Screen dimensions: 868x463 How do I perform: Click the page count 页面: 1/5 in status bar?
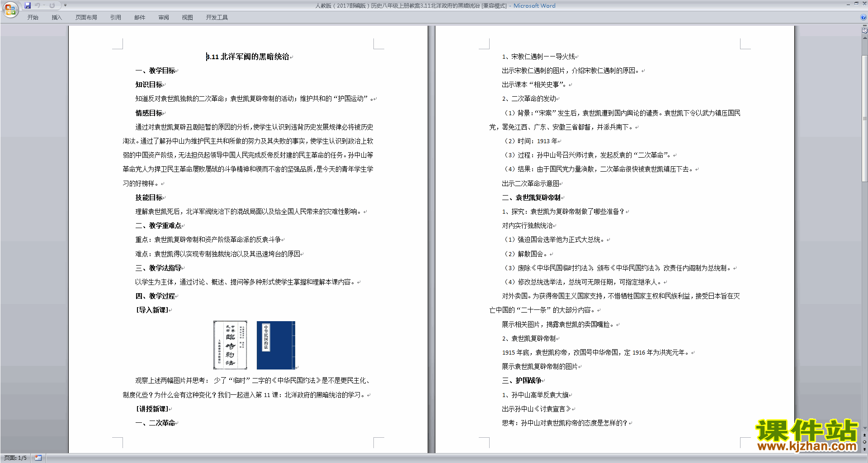(15, 458)
